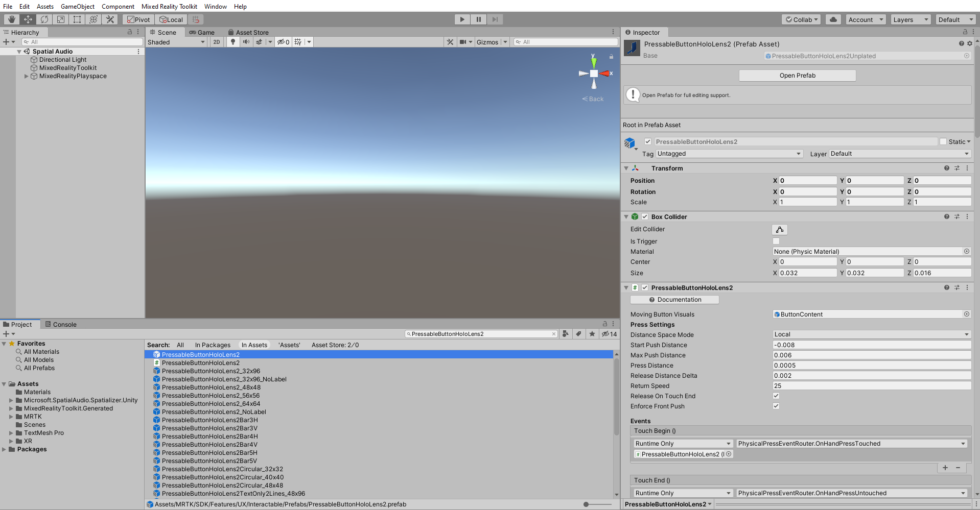Open the Layers dropdown

(911, 19)
